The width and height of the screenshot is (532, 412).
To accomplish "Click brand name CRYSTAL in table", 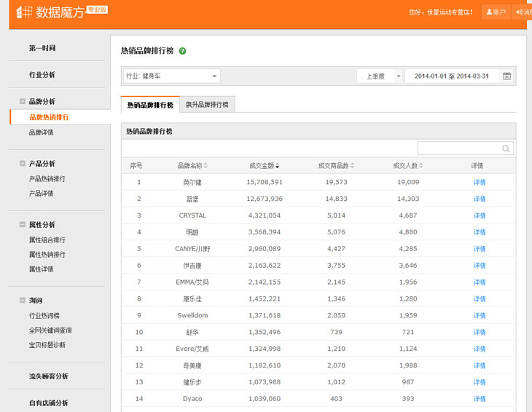I will (x=192, y=215).
